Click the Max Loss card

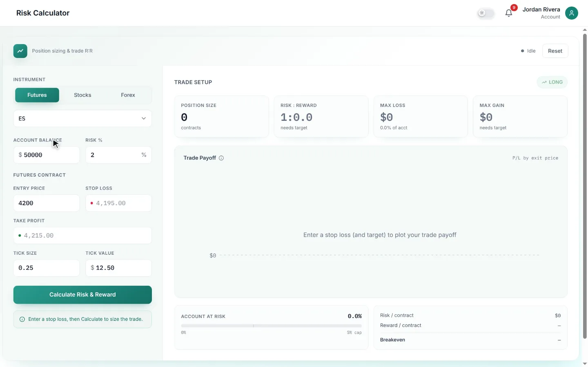[421, 116]
